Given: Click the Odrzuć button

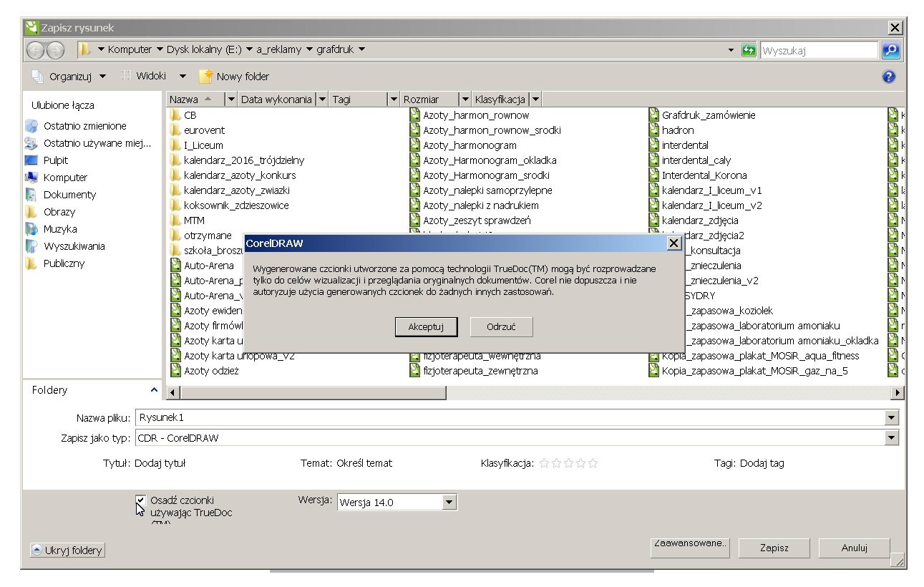Looking at the screenshot, I should pos(501,327).
